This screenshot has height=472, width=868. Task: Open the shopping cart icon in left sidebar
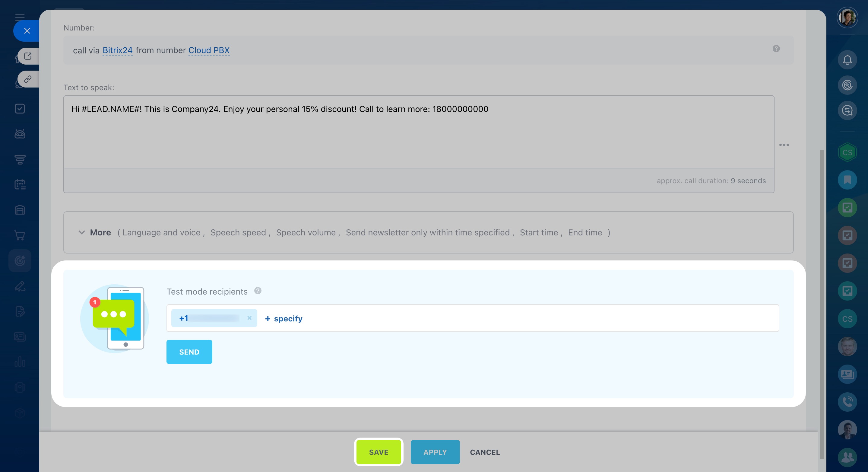click(20, 235)
